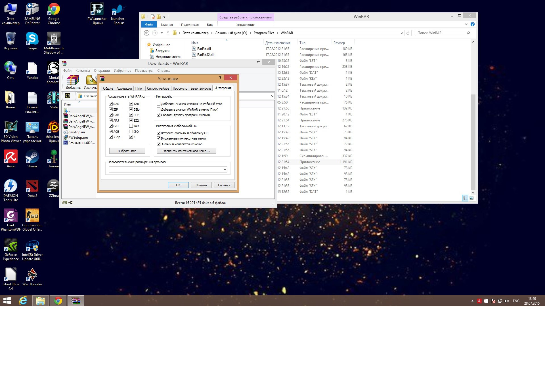Switch to the Архивация tab
Viewport: 545px width, 392px height.
[x=124, y=88]
